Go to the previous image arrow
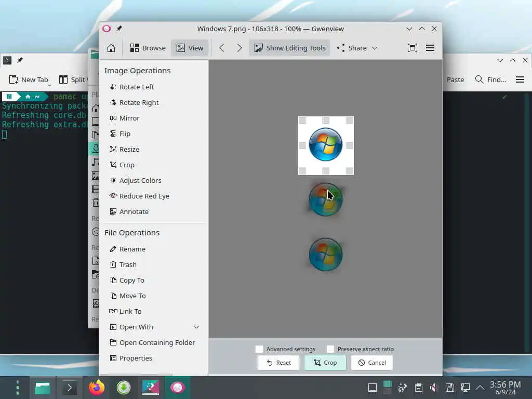532x399 pixels. point(221,48)
